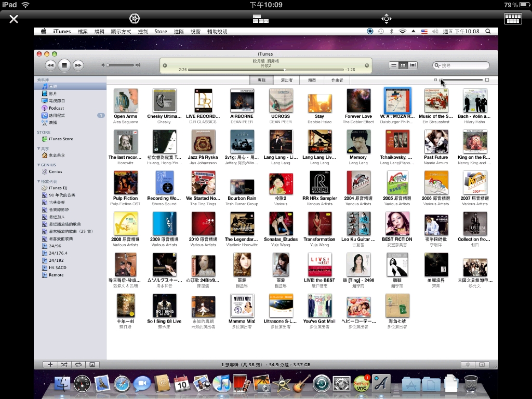Click the add playlist plus button
This screenshot has width=532, height=399.
tap(50, 365)
